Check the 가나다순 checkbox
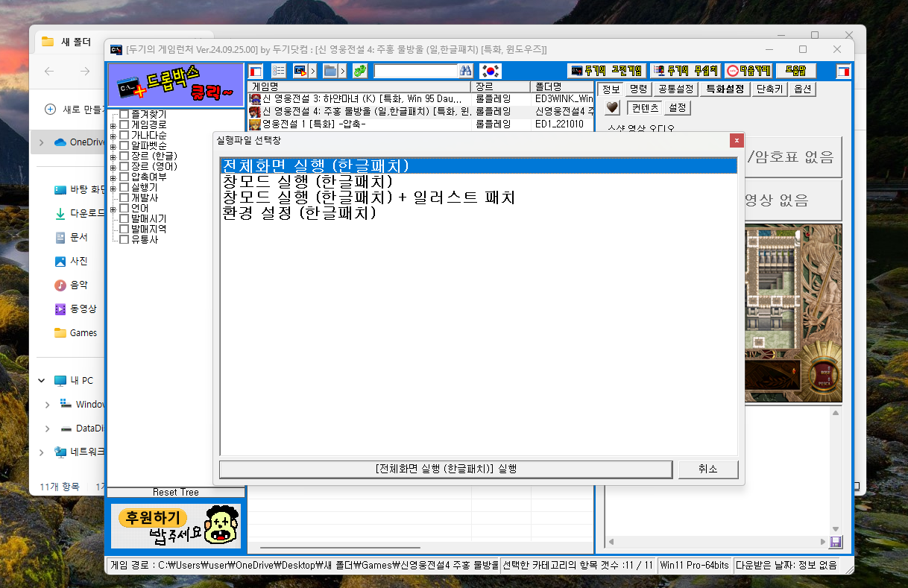The image size is (908, 588). pos(124,135)
